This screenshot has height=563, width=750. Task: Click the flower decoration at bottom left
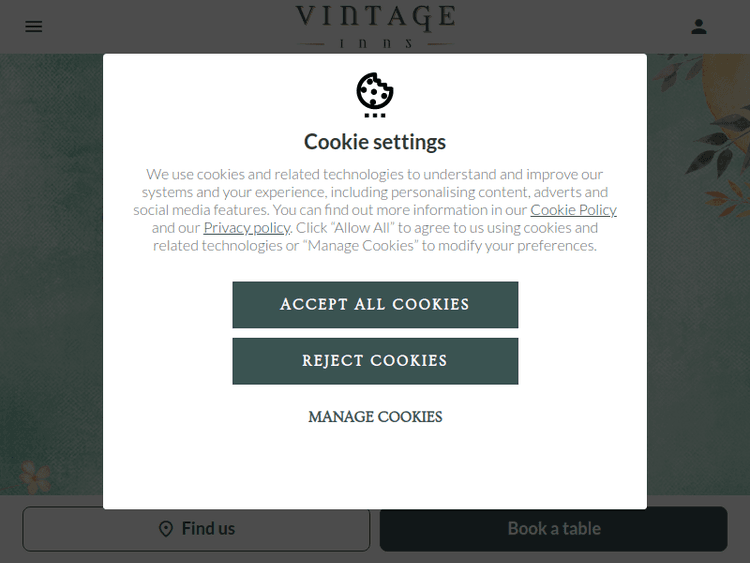click(x=35, y=477)
